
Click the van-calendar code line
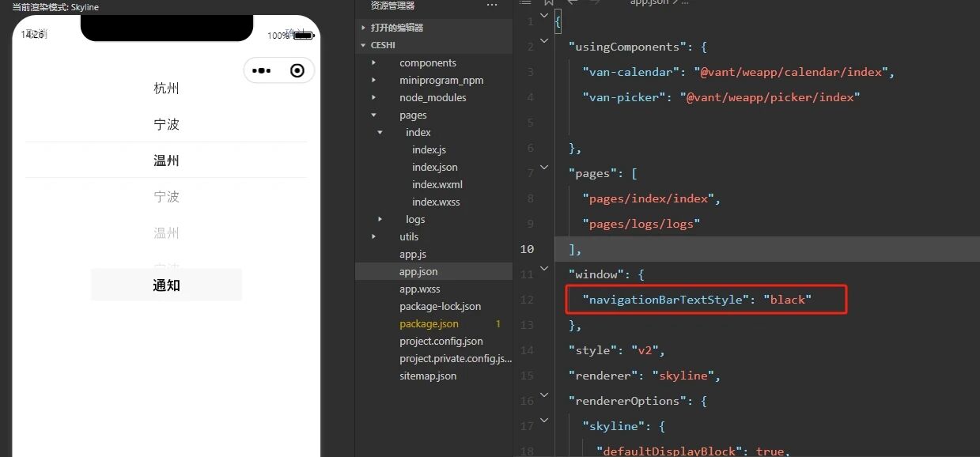[738, 72]
